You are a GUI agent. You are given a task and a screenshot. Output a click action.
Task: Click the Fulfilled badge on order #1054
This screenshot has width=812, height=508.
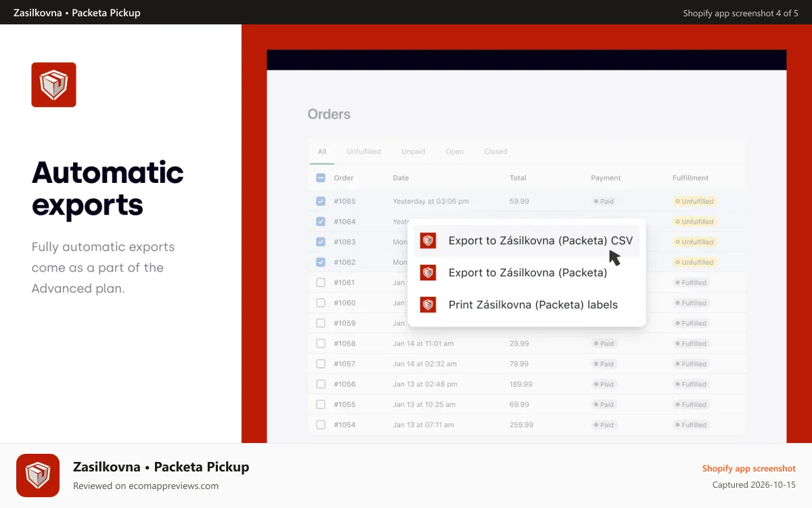point(692,425)
